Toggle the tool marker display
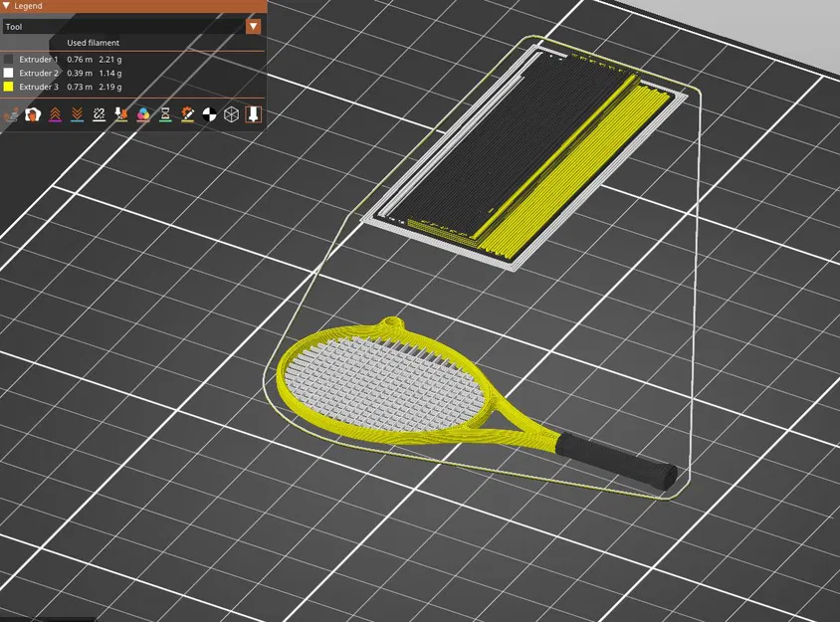The width and height of the screenshot is (840, 622). (x=252, y=114)
